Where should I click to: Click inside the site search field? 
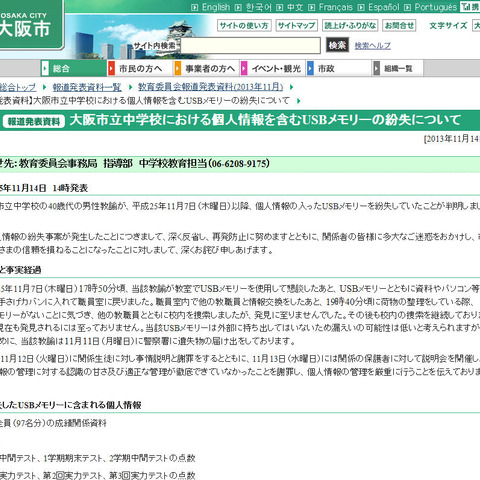[250, 45]
